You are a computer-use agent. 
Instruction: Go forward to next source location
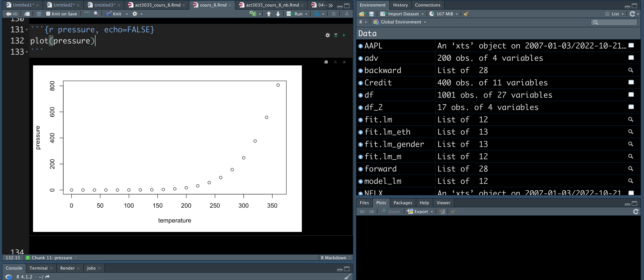[x=15, y=14]
